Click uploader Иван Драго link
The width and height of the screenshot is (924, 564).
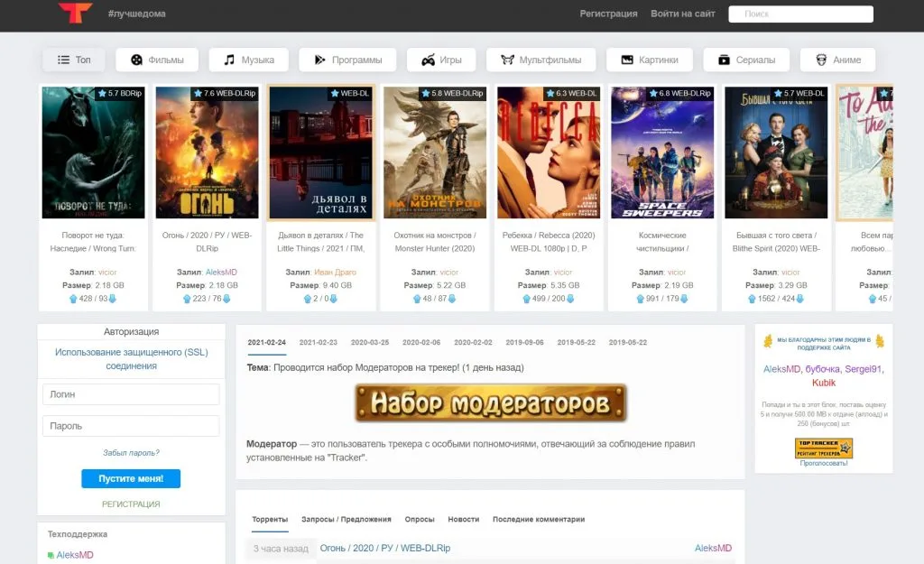[x=335, y=273]
